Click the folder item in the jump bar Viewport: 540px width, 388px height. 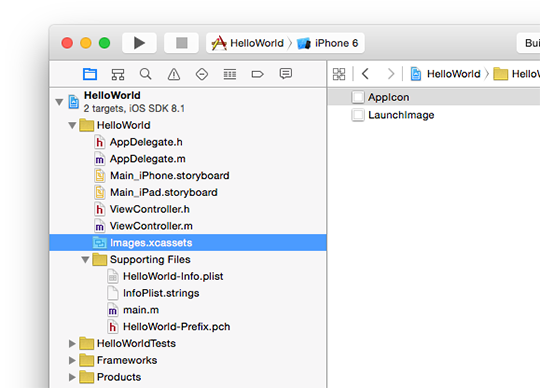517,74
